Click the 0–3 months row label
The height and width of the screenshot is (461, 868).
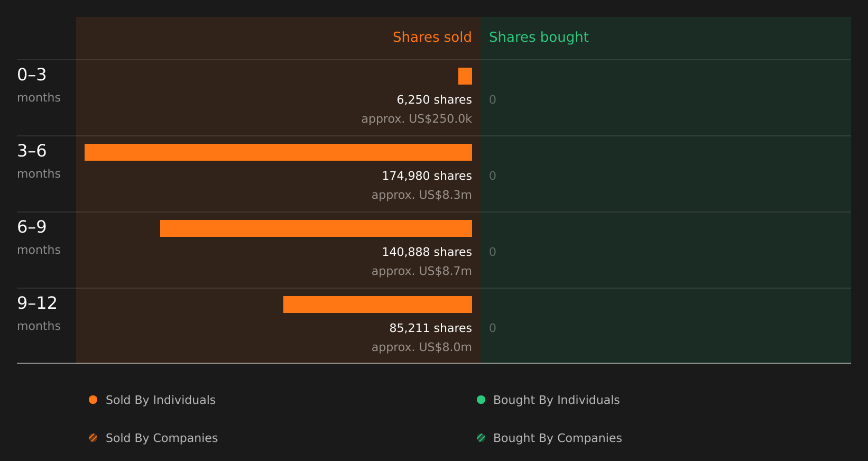(x=39, y=85)
